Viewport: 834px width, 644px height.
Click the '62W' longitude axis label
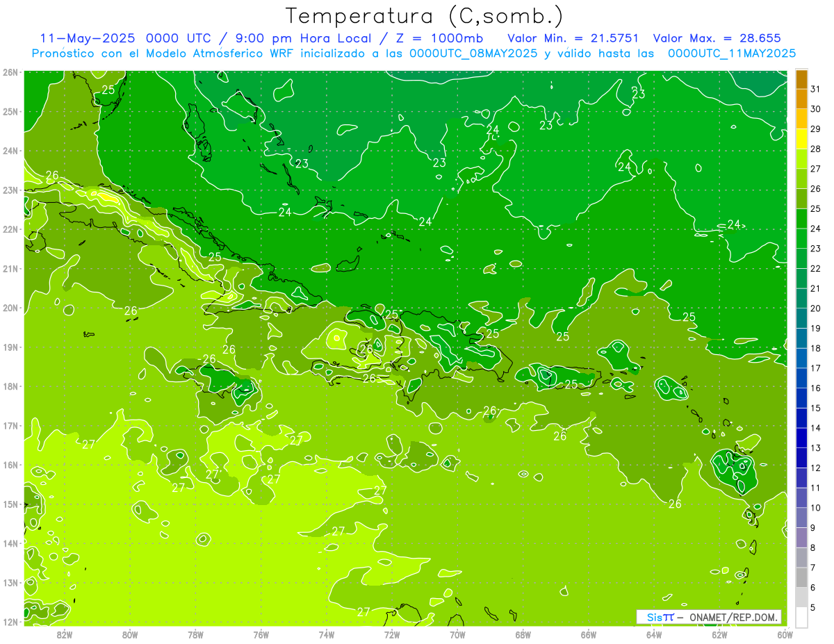[719, 634]
